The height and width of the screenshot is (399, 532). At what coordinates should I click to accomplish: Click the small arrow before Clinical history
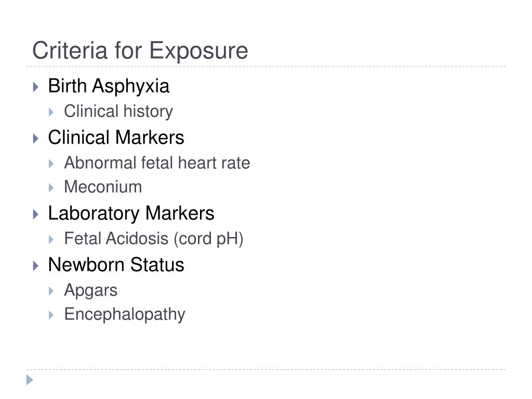(51, 112)
